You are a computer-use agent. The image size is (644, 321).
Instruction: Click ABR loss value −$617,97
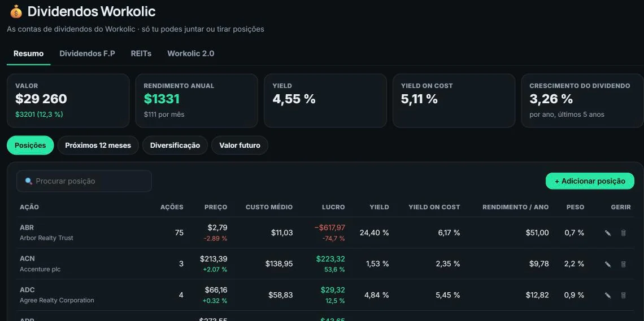(x=329, y=227)
